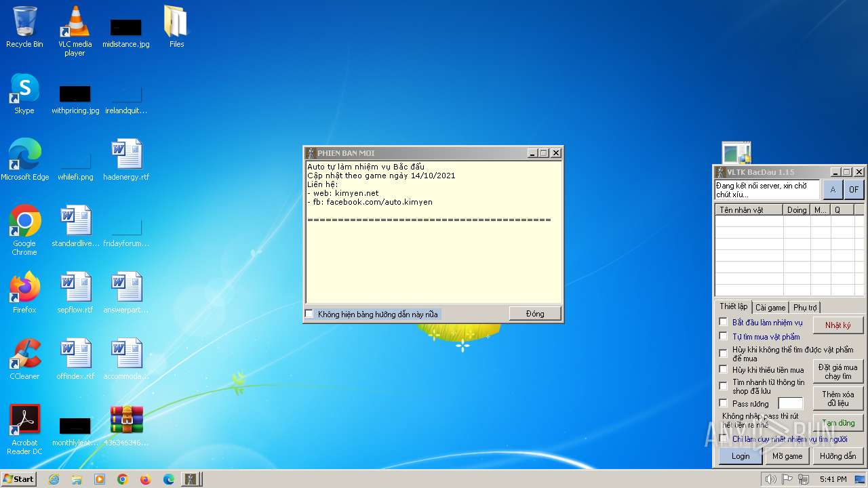868x488 pixels.
Task: Open the VLTK app taskbar button
Action: click(191, 479)
